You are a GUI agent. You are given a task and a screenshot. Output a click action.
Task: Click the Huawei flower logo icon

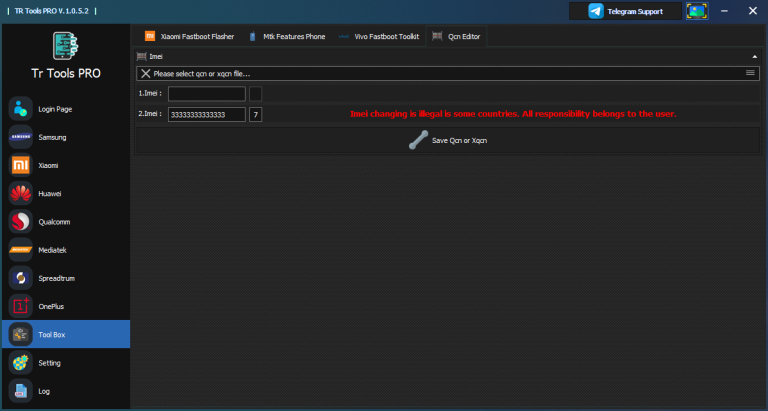click(21, 193)
